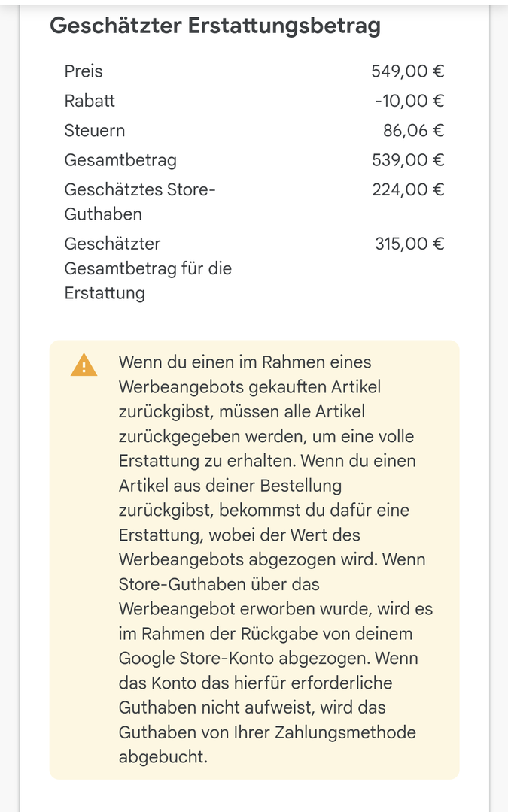This screenshot has height=812, width=508.
Task: Tap the 224,00 € store credit value
Action: tap(408, 189)
